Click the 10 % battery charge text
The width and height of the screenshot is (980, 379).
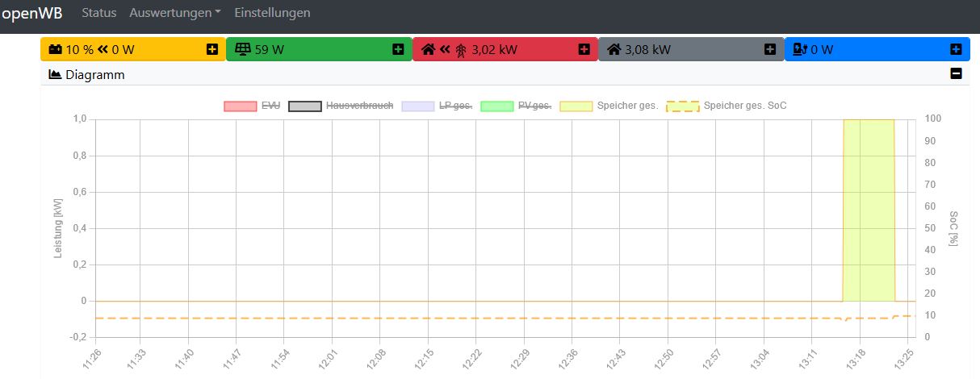pyautogui.click(x=79, y=49)
